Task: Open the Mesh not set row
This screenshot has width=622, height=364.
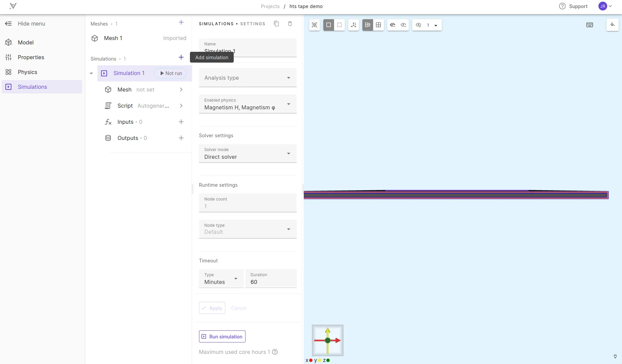Action: 144,89
